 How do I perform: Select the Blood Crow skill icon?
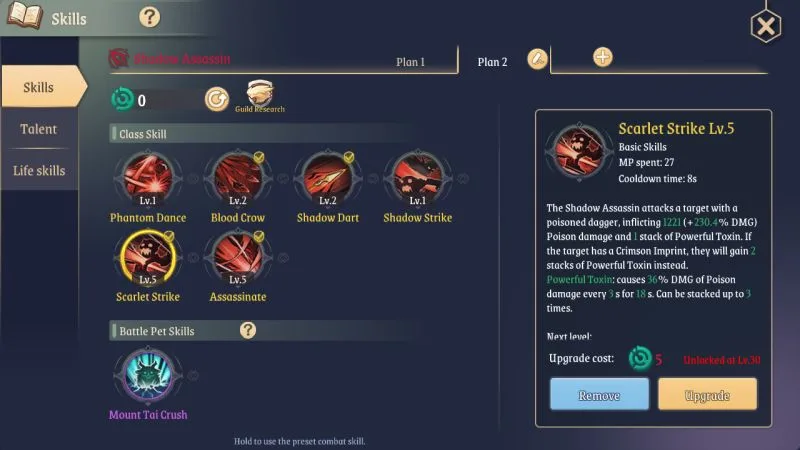click(238, 179)
